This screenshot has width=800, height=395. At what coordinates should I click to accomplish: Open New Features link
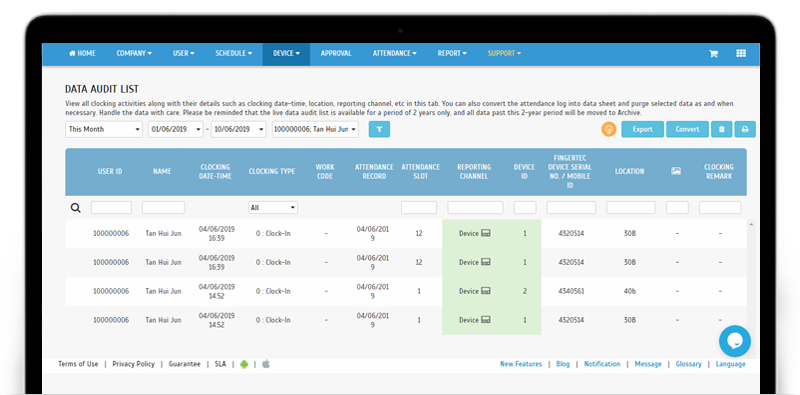click(521, 364)
